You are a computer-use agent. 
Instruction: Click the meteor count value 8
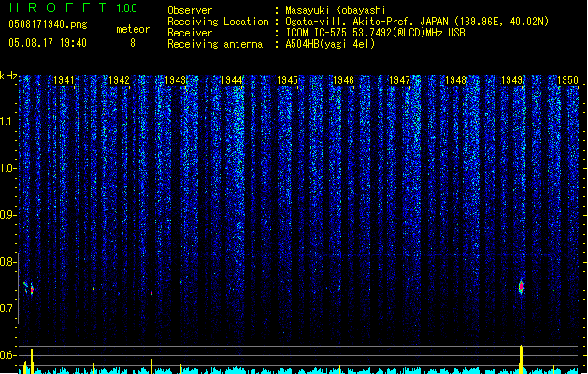133,43
